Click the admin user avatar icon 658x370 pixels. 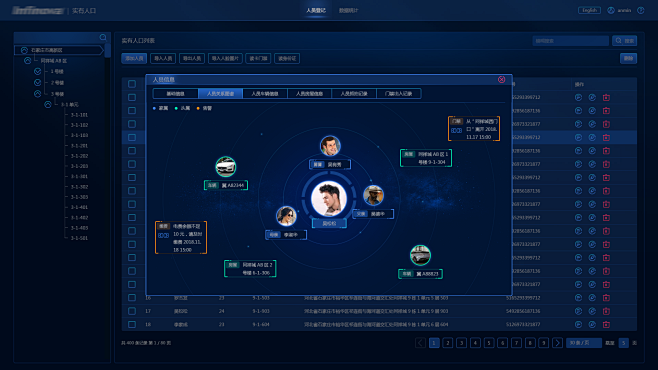coord(611,10)
